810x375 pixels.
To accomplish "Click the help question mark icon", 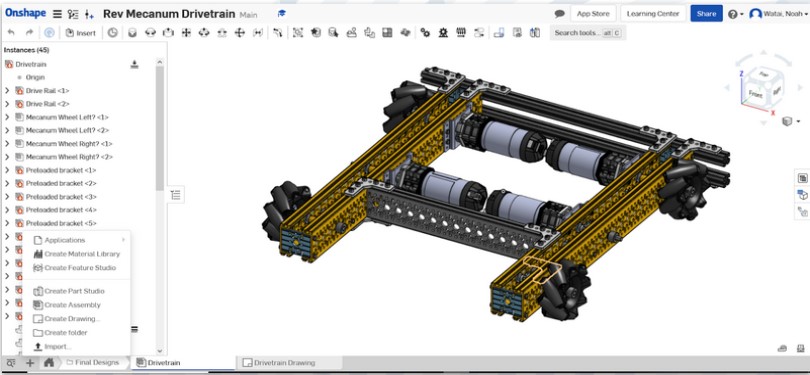I will click(x=732, y=14).
